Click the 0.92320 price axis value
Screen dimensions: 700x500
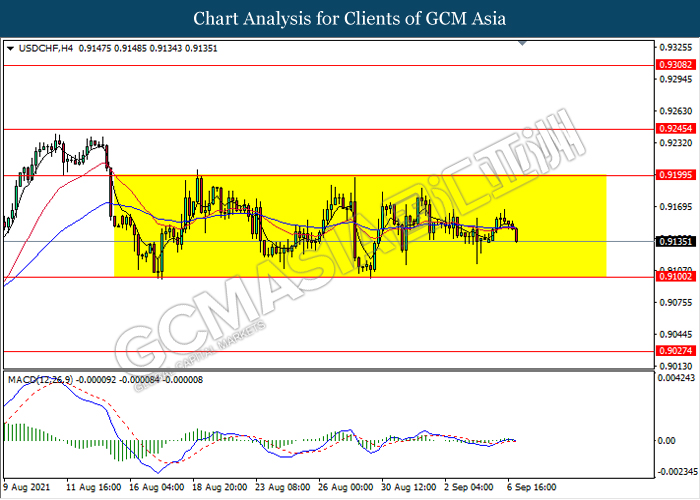tap(676, 143)
